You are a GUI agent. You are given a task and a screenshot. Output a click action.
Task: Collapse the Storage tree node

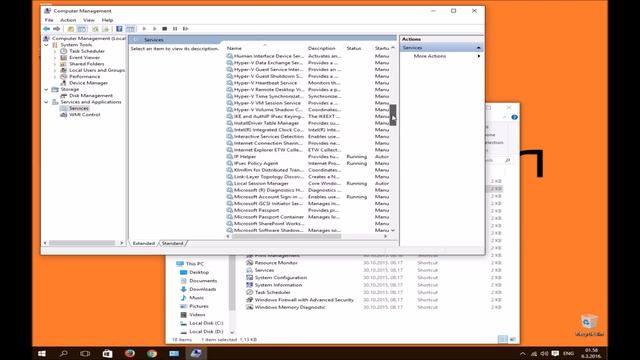coord(47,89)
